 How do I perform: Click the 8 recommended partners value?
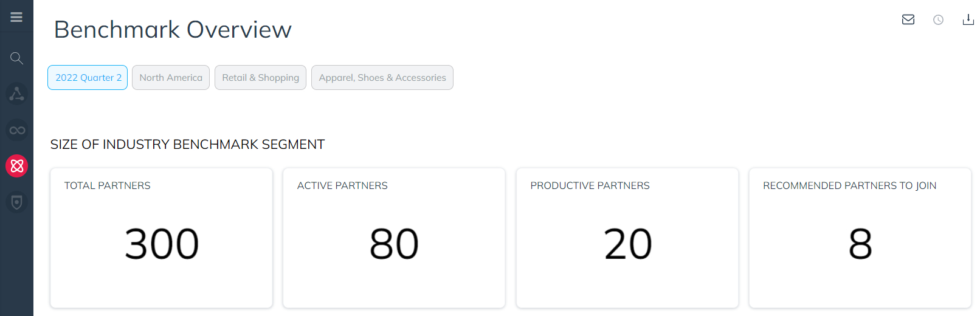[x=860, y=244]
